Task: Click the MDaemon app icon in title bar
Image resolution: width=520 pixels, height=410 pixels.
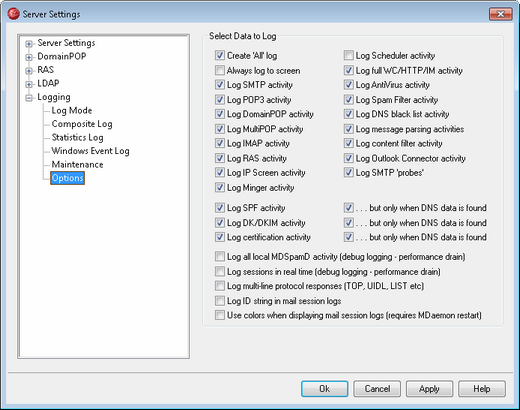Action: [13, 14]
